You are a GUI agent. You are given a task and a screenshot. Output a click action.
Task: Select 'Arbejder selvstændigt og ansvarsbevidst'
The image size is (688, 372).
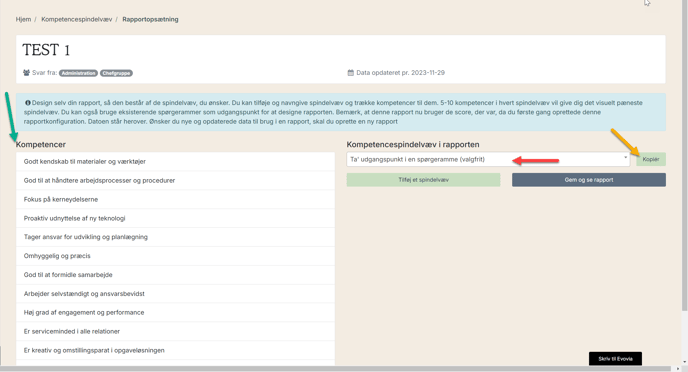point(176,293)
